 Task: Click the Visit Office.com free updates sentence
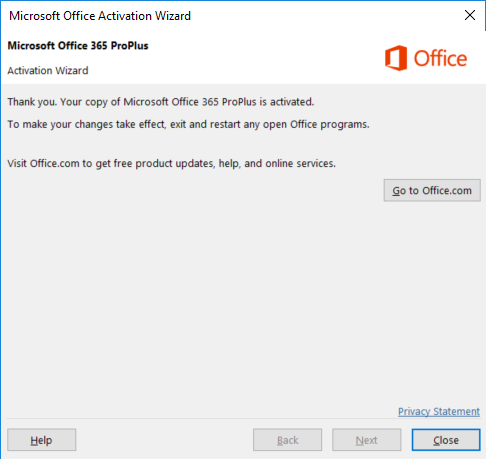click(x=171, y=163)
